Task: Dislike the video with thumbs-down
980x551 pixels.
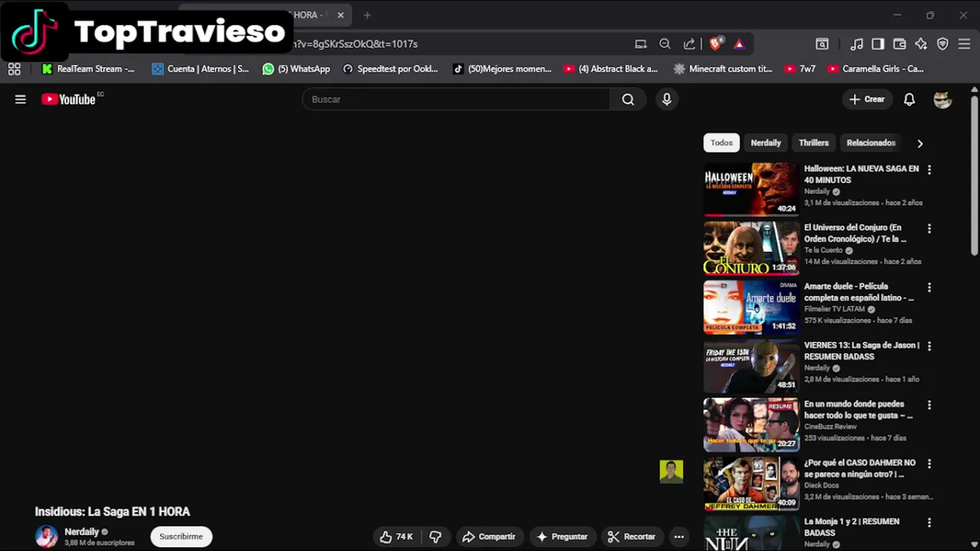Action: point(435,537)
